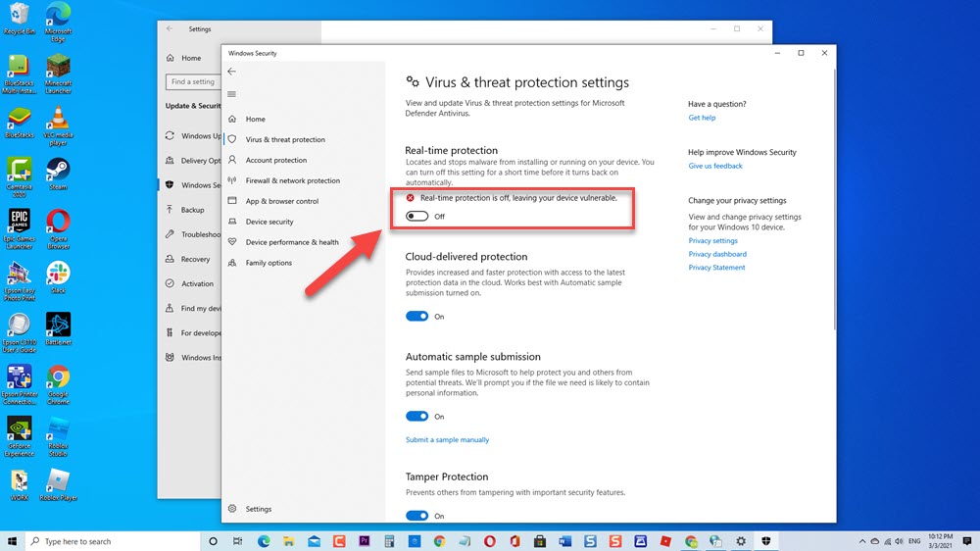Switch off Tamper Protection toggle
Screen dimensions: 980x551
(x=416, y=516)
